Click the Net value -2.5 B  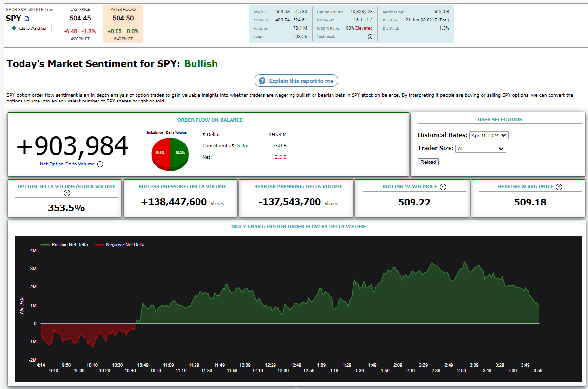[280, 157]
